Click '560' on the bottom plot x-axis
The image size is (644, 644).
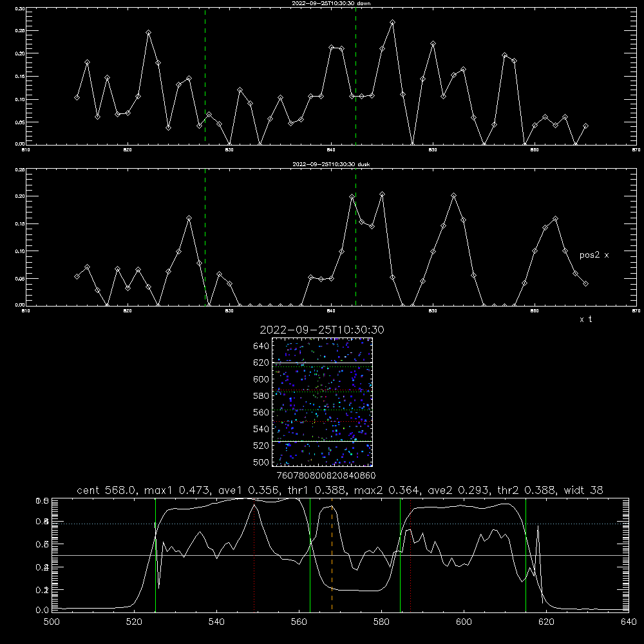(299, 622)
